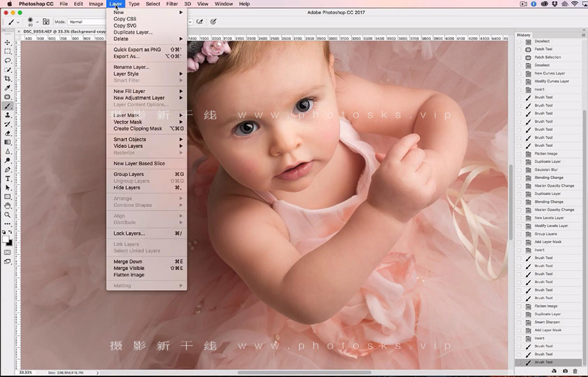
Task: Select the Clone Stamp tool
Action: click(x=8, y=115)
